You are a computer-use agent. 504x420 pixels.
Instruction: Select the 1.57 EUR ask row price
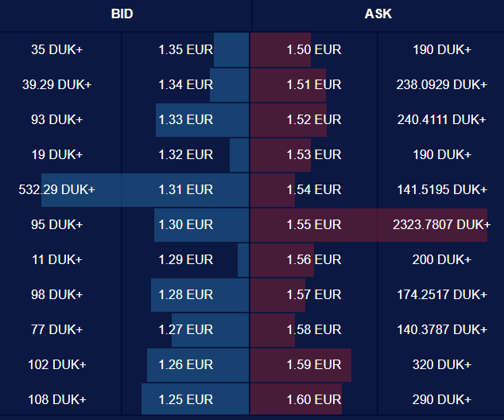[x=314, y=294]
